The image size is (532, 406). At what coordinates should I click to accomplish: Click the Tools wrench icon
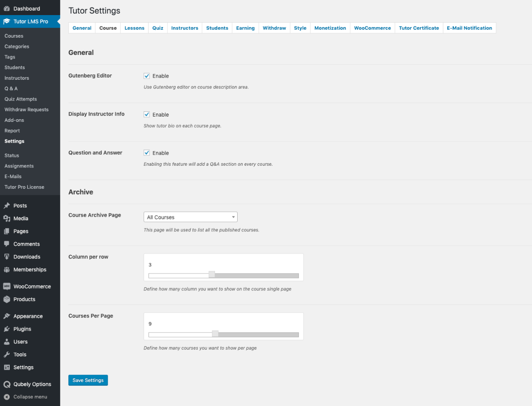7,355
